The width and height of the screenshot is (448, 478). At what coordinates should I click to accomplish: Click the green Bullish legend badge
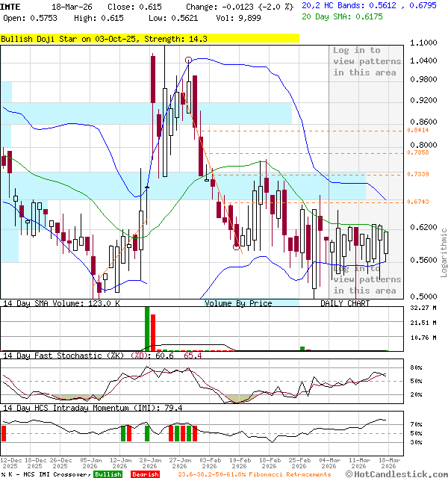click(108, 474)
